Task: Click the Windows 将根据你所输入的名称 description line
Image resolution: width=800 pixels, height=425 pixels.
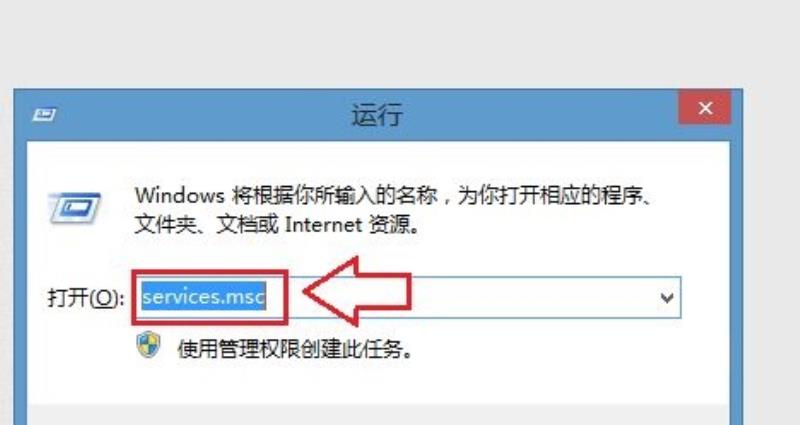Action: coord(393,195)
